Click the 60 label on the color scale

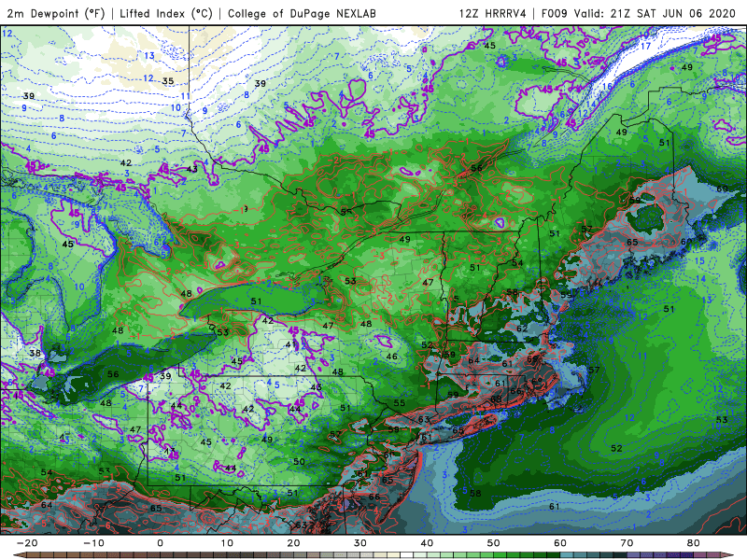pos(560,543)
